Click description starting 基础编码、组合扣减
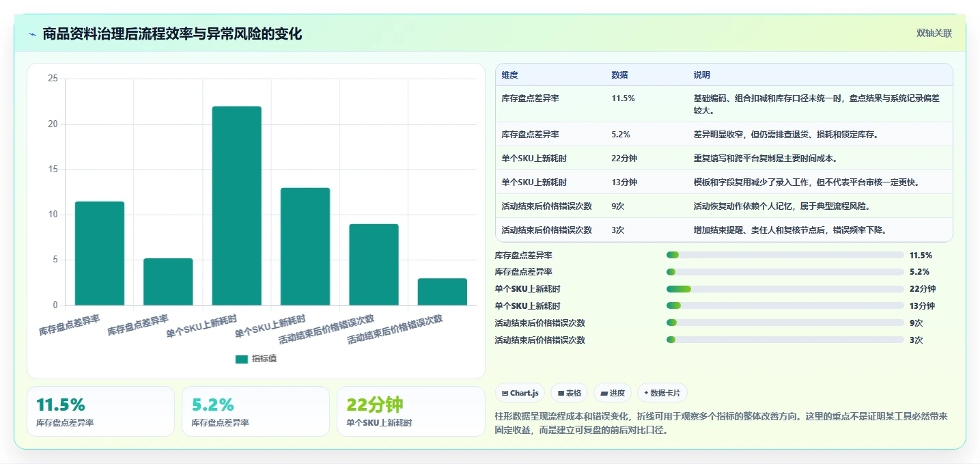This screenshot has width=980, height=464. pos(817,104)
